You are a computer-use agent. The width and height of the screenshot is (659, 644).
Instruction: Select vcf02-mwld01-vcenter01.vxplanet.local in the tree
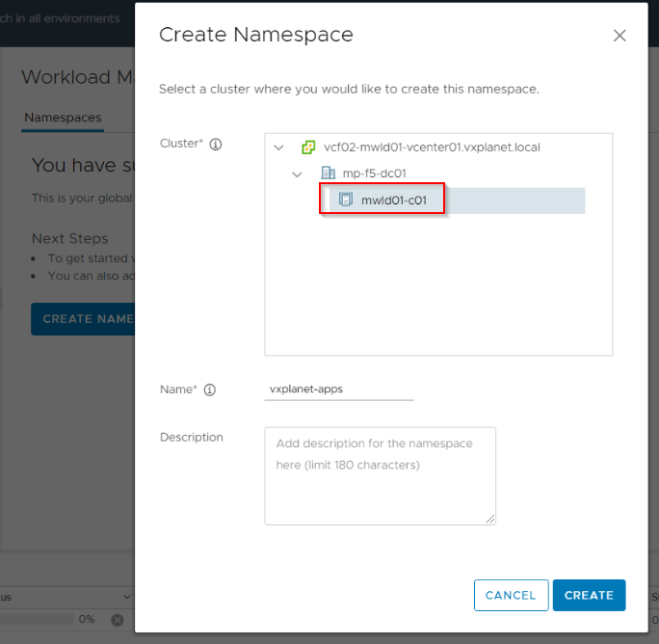pyautogui.click(x=432, y=148)
